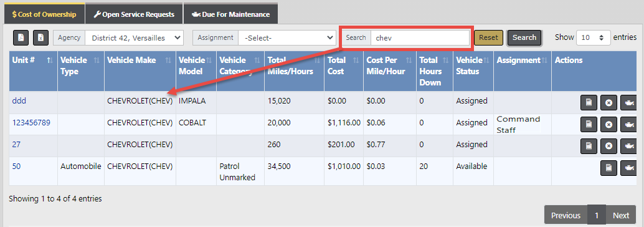Adjust the Show entries count stepper

tap(594, 37)
